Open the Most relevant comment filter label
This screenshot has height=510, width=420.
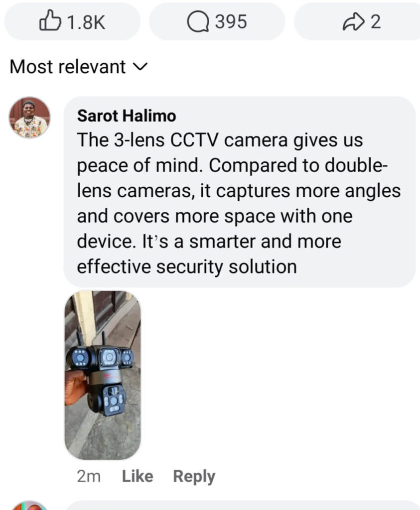pos(68,67)
